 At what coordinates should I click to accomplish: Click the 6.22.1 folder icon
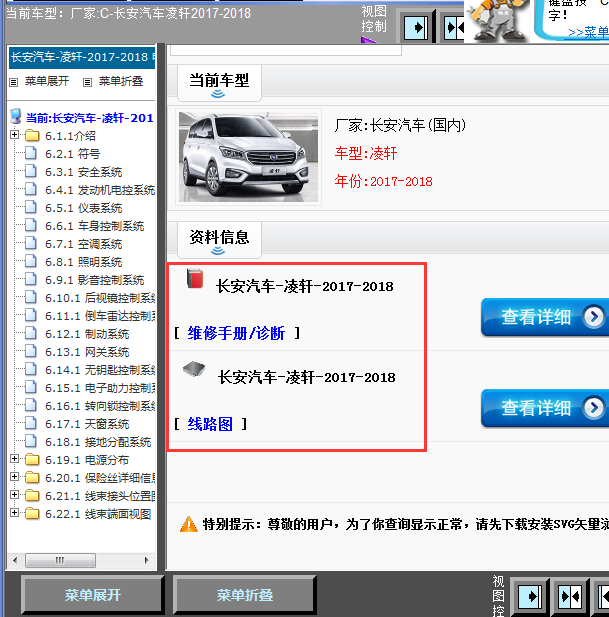point(32,514)
